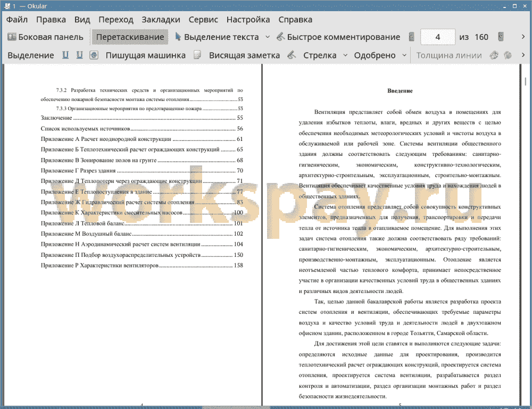Click Приложение Г Разрез здания entry
The image size is (532, 409).
(142, 171)
